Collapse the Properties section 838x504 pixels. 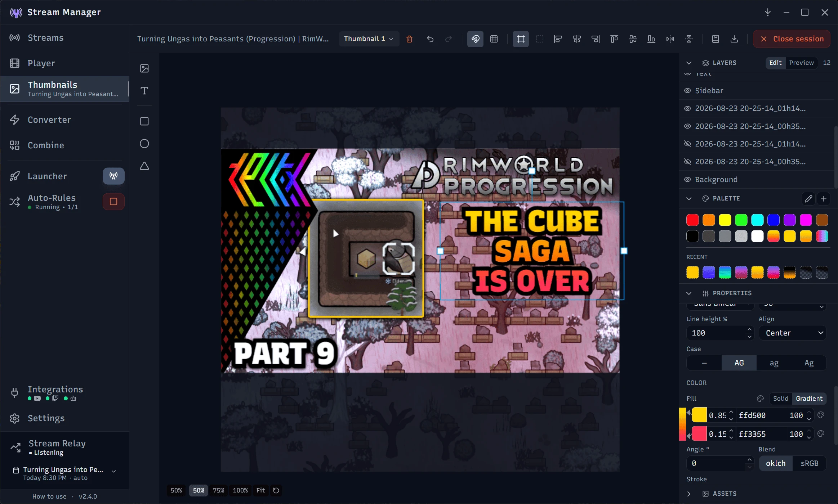[x=689, y=293]
